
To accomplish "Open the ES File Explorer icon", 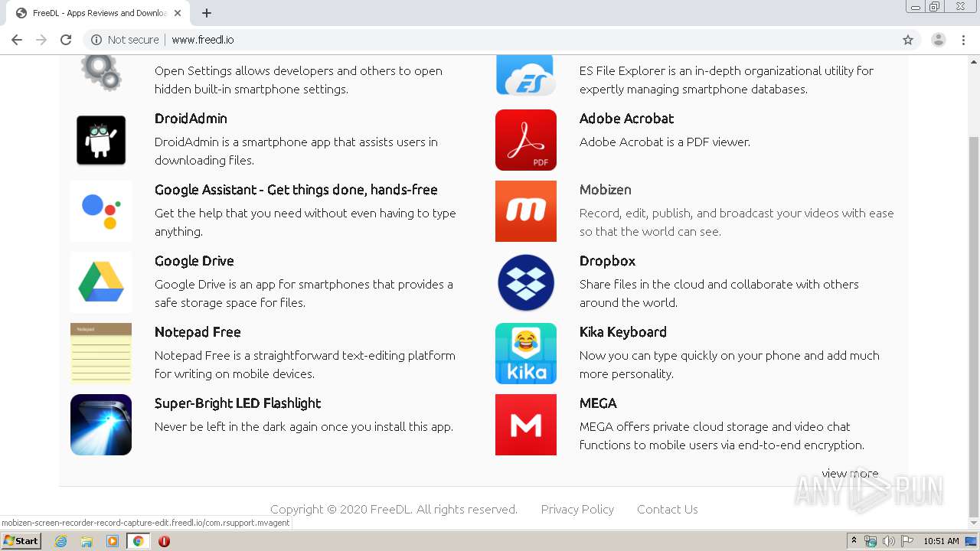I will 526,75.
